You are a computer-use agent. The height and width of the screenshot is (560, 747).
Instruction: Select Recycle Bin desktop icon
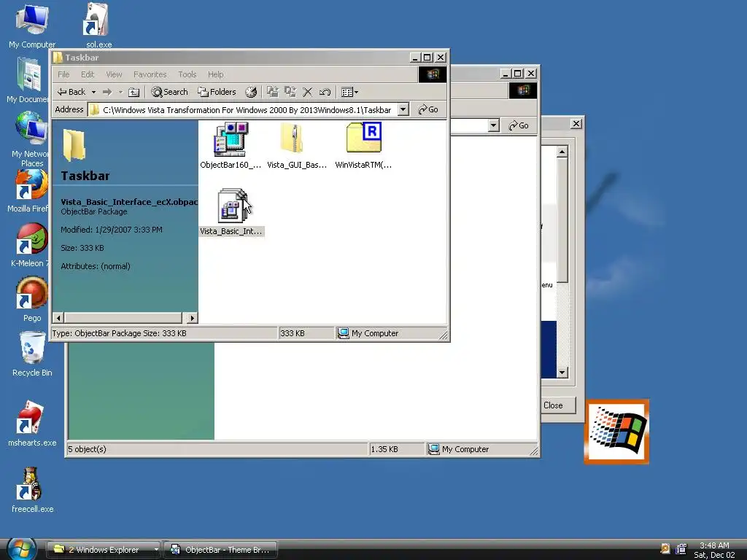(x=32, y=354)
